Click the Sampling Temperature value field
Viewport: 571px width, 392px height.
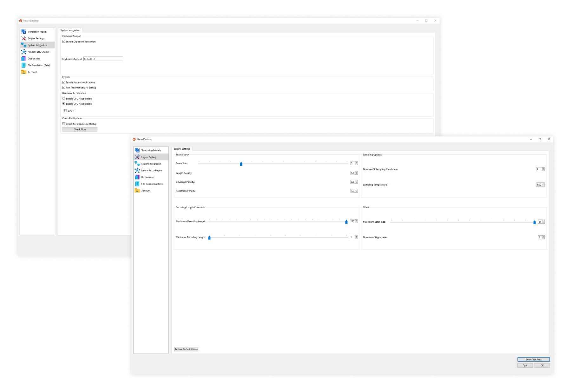pos(539,185)
